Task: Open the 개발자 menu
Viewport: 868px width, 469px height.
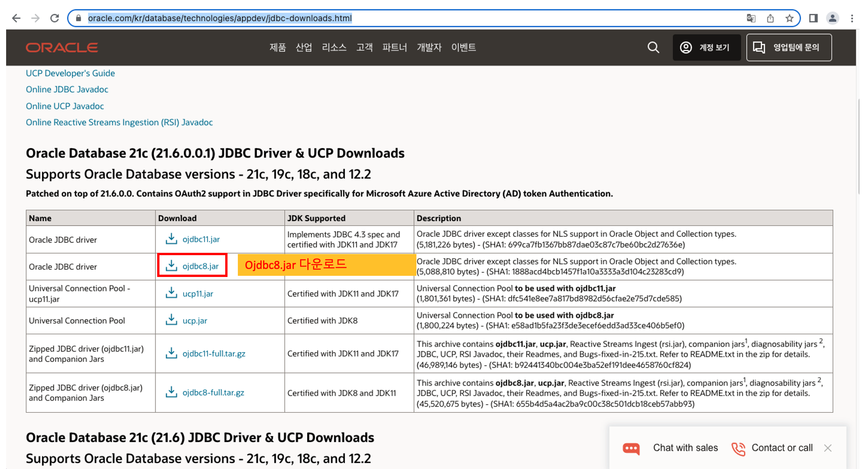Action: point(429,47)
